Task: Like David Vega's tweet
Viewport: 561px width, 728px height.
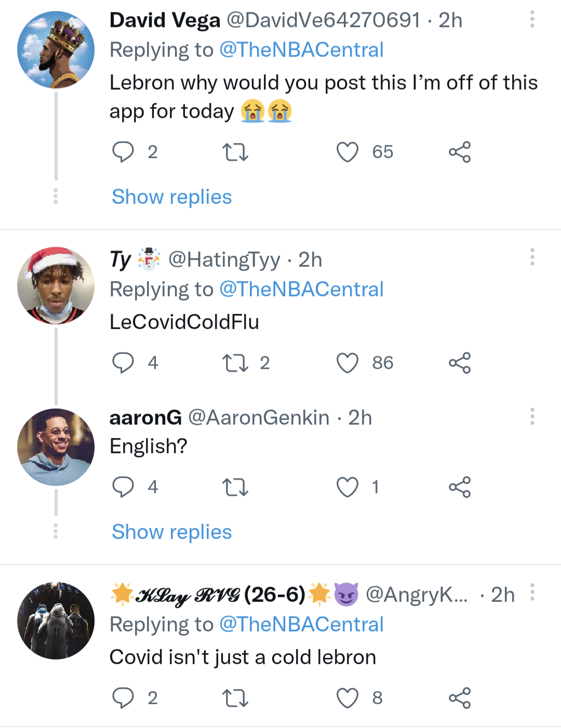Action: [348, 152]
